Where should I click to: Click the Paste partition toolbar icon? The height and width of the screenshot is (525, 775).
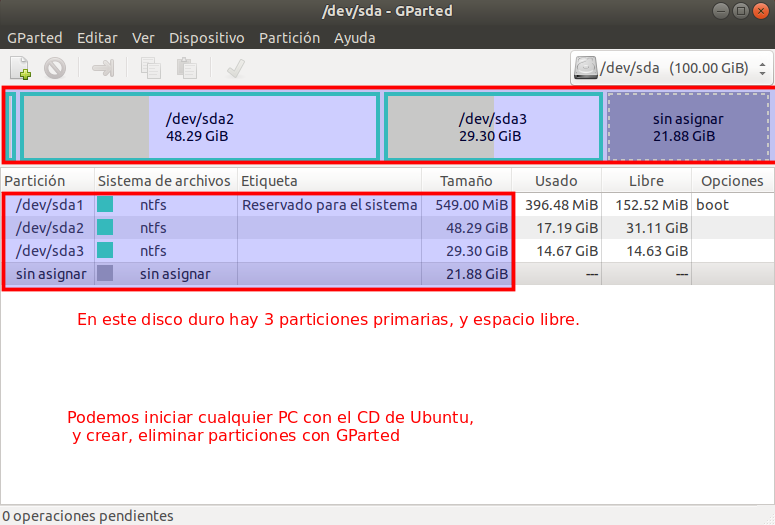pos(187,68)
